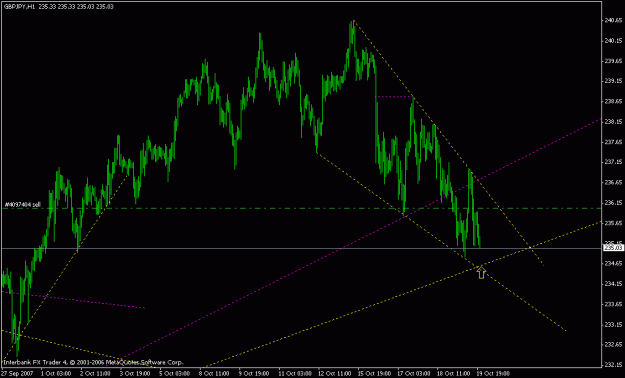The width and height of the screenshot is (625, 378).
Task: Click the yellow up arrow marker
Action: point(482,272)
